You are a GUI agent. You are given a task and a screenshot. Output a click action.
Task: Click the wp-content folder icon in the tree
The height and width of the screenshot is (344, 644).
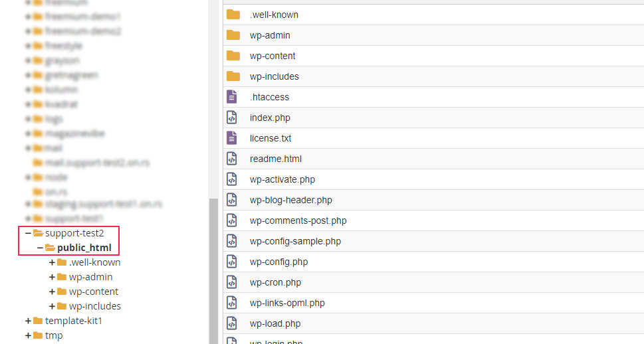(62, 292)
